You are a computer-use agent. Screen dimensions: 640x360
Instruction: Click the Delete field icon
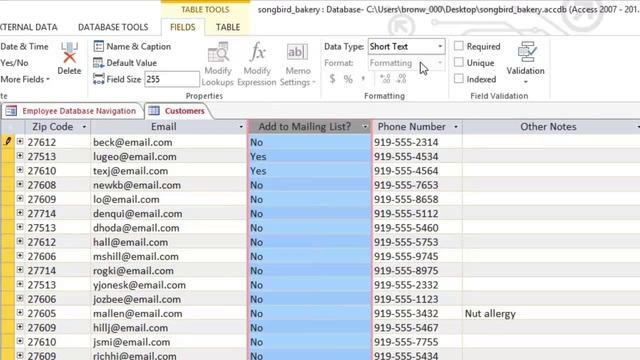click(x=69, y=53)
